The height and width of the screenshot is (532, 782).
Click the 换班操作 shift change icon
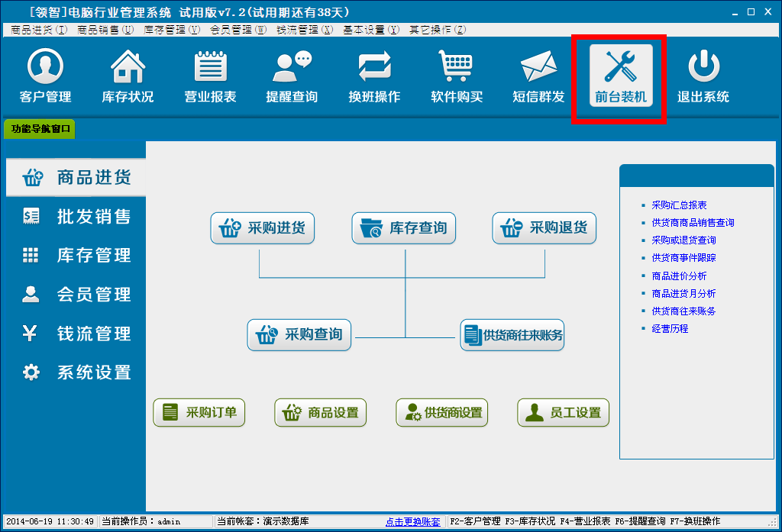374,77
